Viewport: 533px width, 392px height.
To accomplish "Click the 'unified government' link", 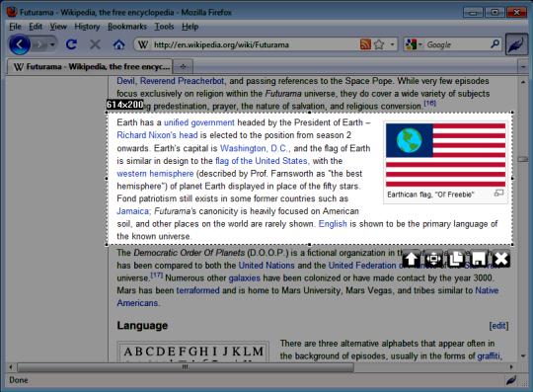I will [x=199, y=122].
